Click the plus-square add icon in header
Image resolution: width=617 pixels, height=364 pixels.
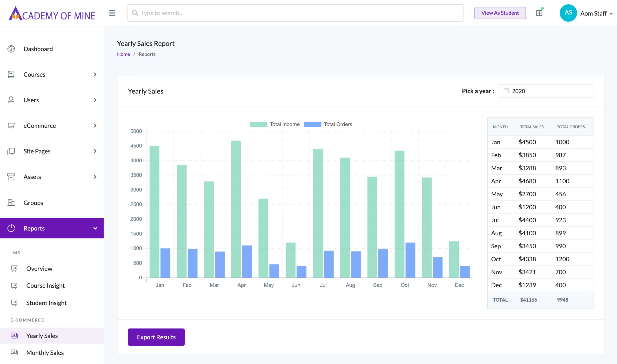coord(539,13)
